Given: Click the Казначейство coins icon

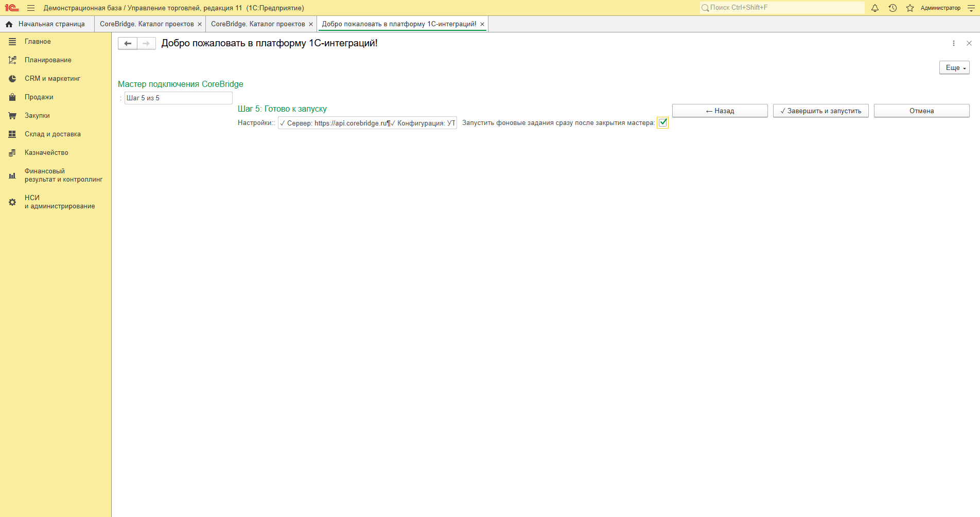Looking at the screenshot, I should 12,153.
